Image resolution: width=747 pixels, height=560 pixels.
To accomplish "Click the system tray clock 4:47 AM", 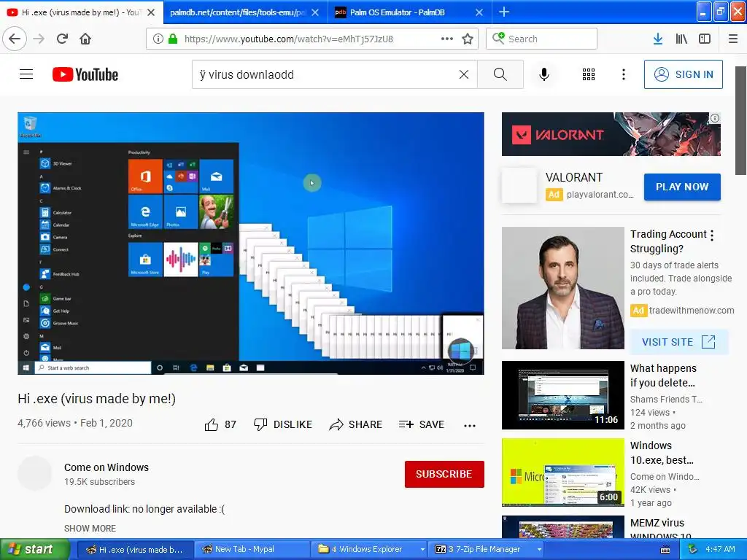I will coord(720,549).
